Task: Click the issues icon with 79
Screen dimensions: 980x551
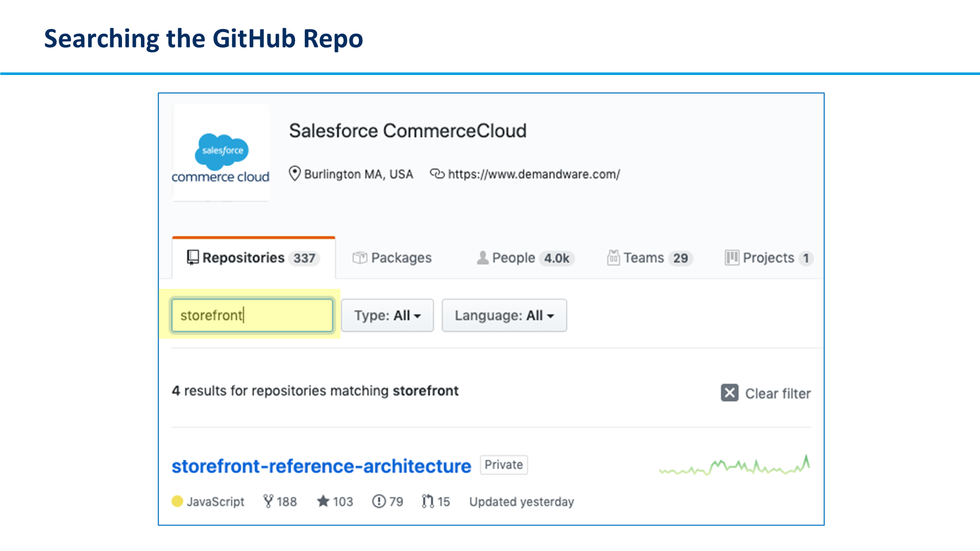Action: point(379,502)
